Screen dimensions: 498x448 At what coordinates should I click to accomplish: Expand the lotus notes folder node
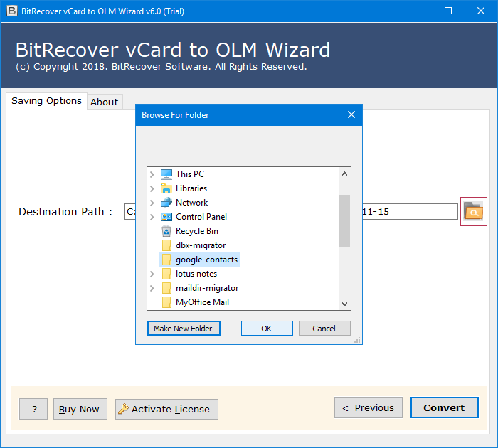point(152,274)
